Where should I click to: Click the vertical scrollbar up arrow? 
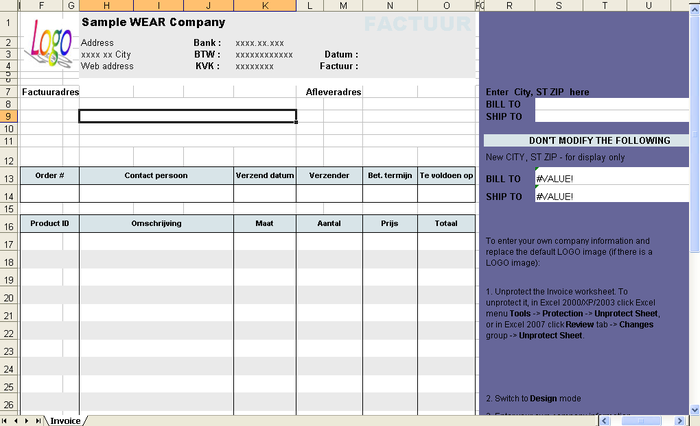click(695, 9)
